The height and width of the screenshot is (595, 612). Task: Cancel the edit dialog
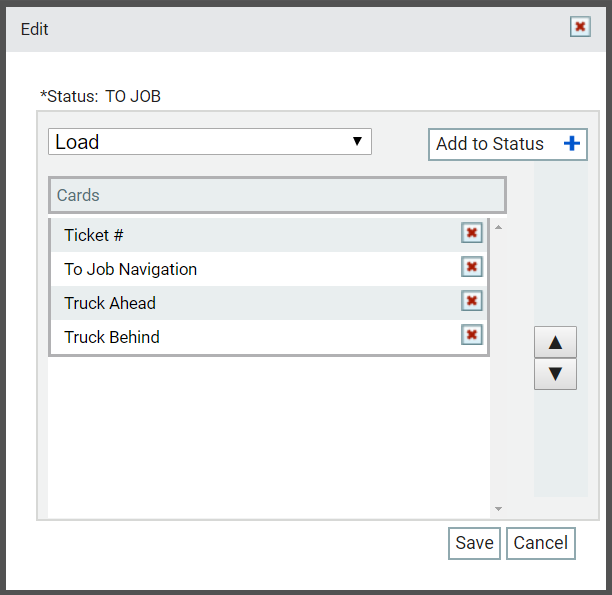coord(541,543)
